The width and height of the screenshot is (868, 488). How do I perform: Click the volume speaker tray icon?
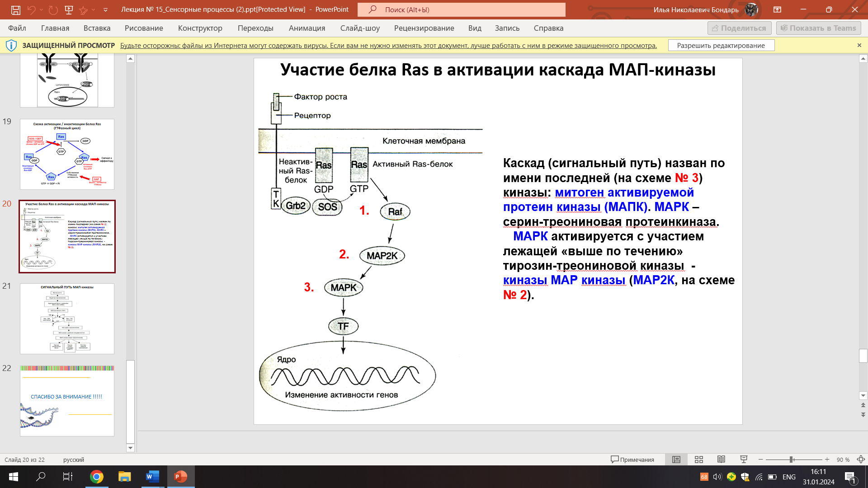point(717,477)
